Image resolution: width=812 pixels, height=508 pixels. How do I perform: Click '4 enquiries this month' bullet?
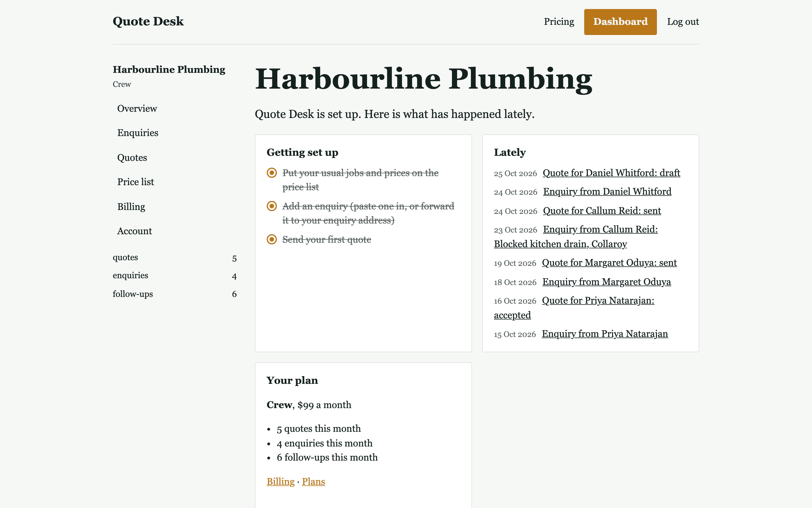(x=325, y=443)
